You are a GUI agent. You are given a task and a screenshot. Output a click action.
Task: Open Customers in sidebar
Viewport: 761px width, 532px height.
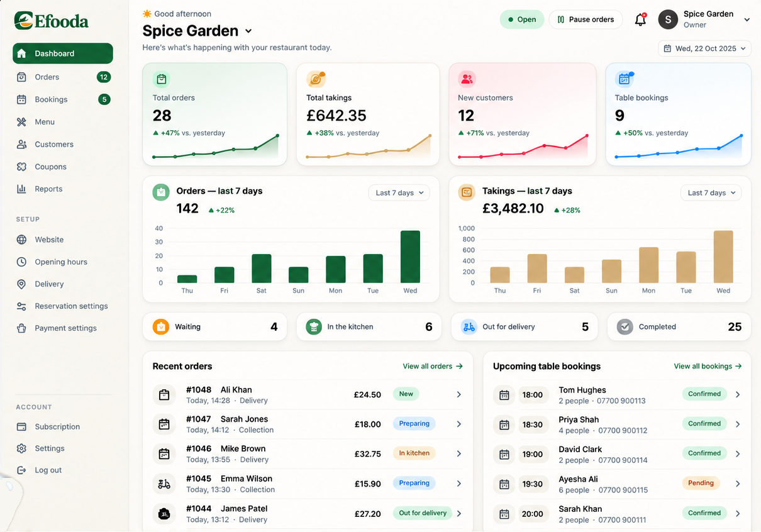click(x=63, y=144)
